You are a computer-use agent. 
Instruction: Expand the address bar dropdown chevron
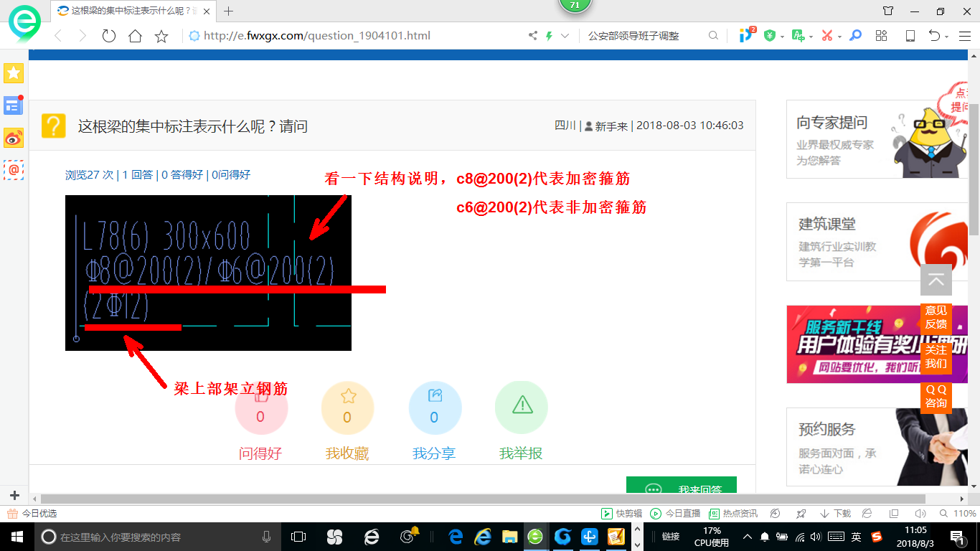(565, 36)
